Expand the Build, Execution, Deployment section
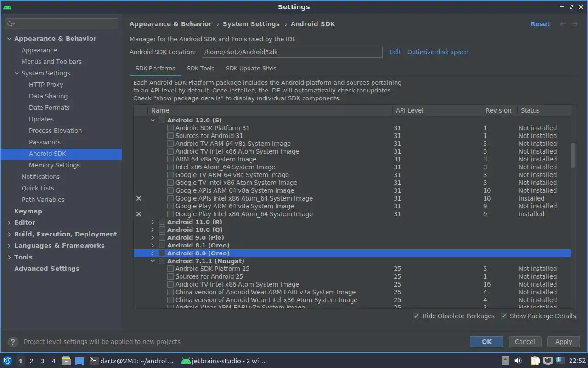Image resolution: width=588 pixels, height=368 pixels. click(9, 234)
